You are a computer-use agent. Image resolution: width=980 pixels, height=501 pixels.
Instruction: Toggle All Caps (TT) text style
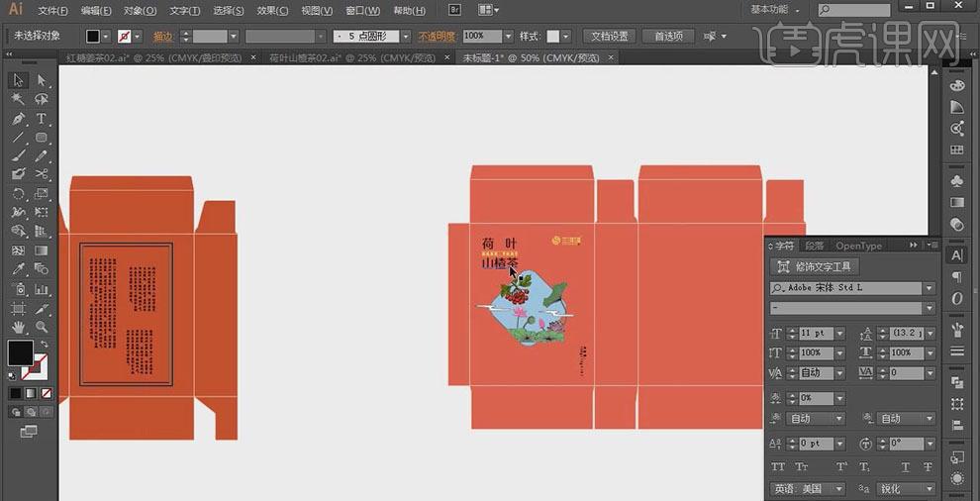click(778, 466)
